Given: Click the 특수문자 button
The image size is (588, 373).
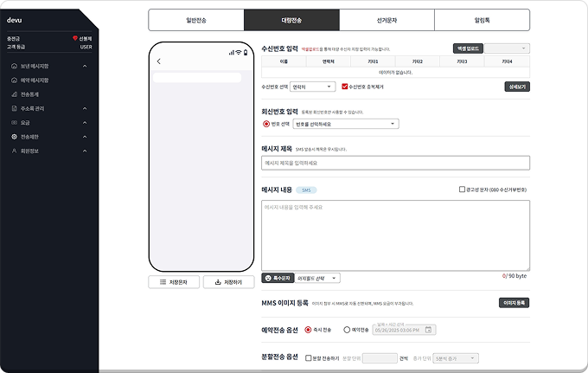Looking at the screenshot, I should click(278, 278).
